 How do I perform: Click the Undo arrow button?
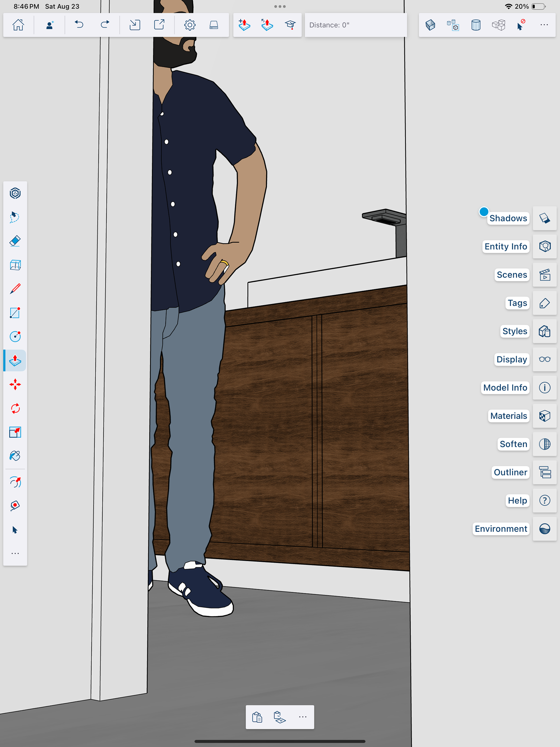tap(79, 25)
